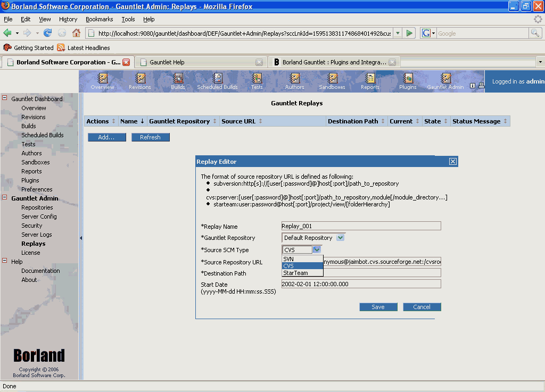
Task: Open the Authors toolbar icon
Action: (294, 81)
